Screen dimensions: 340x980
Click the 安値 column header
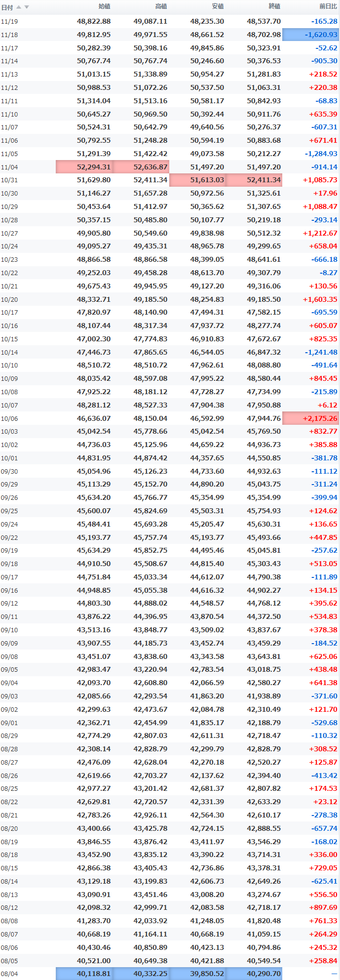pyautogui.click(x=218, y=6)
